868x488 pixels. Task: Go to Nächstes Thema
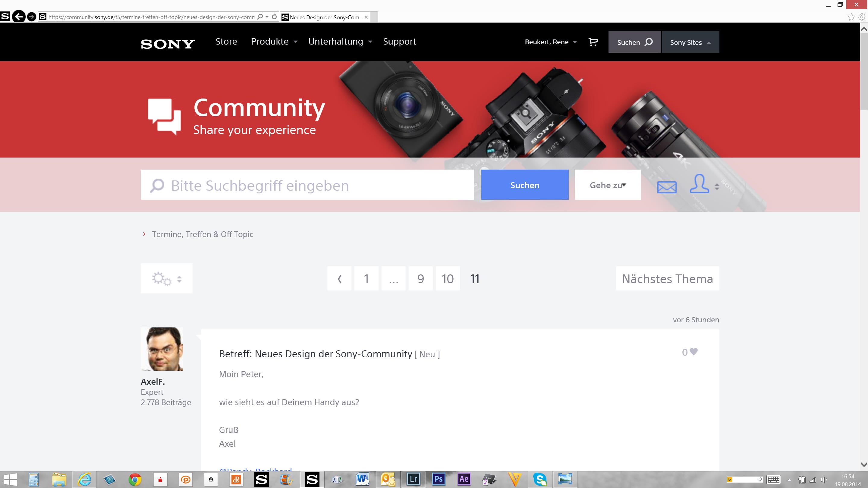tap(667, 279)
